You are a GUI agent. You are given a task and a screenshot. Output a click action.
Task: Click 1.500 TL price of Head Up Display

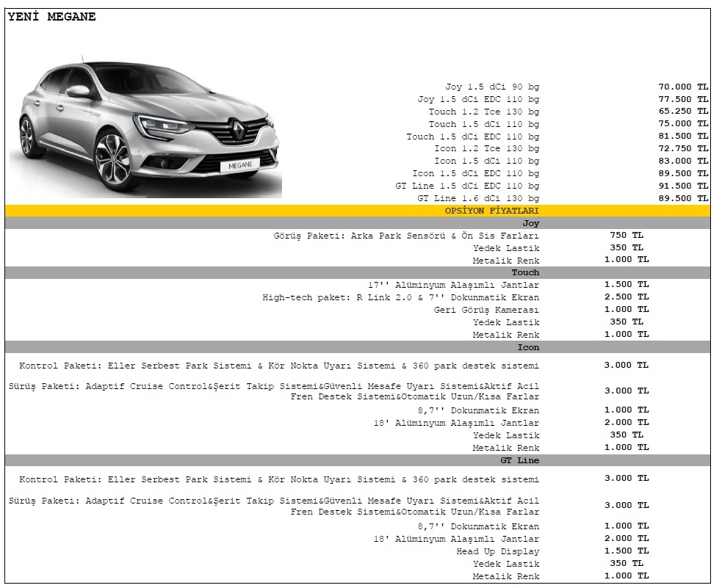coord(627,551)
